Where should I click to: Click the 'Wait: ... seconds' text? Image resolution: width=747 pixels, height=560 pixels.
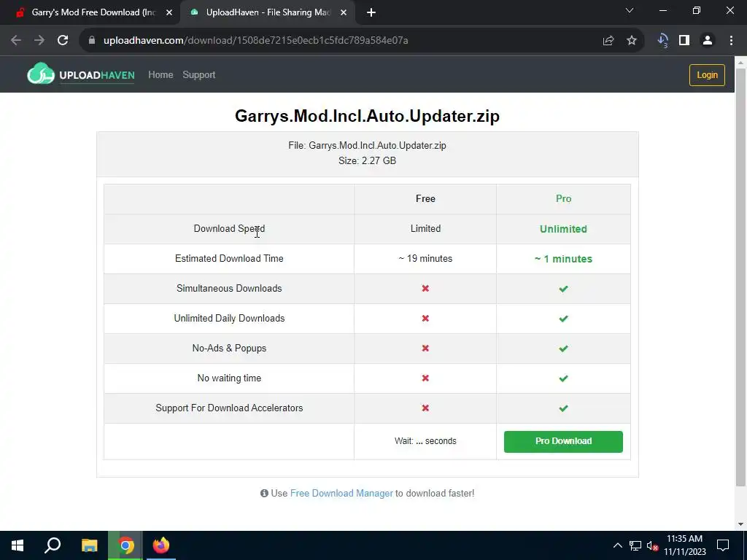(x=425, y=441)
